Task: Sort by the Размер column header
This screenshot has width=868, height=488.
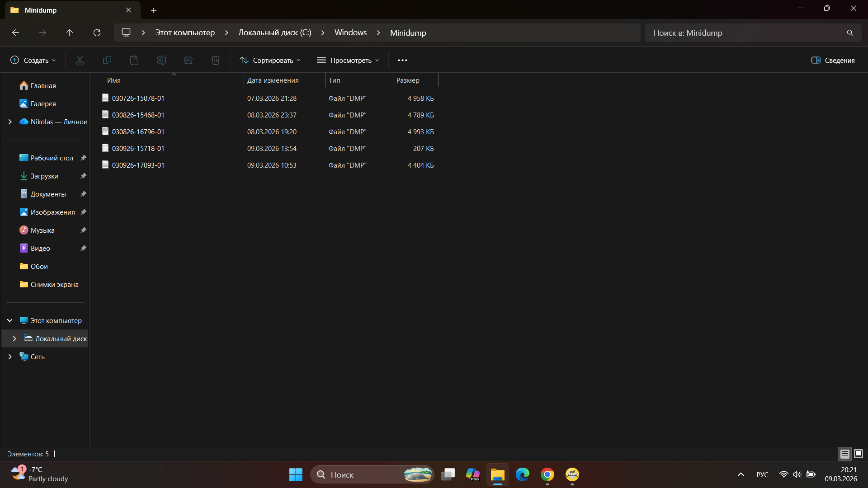Action: (x=415, y=80)
